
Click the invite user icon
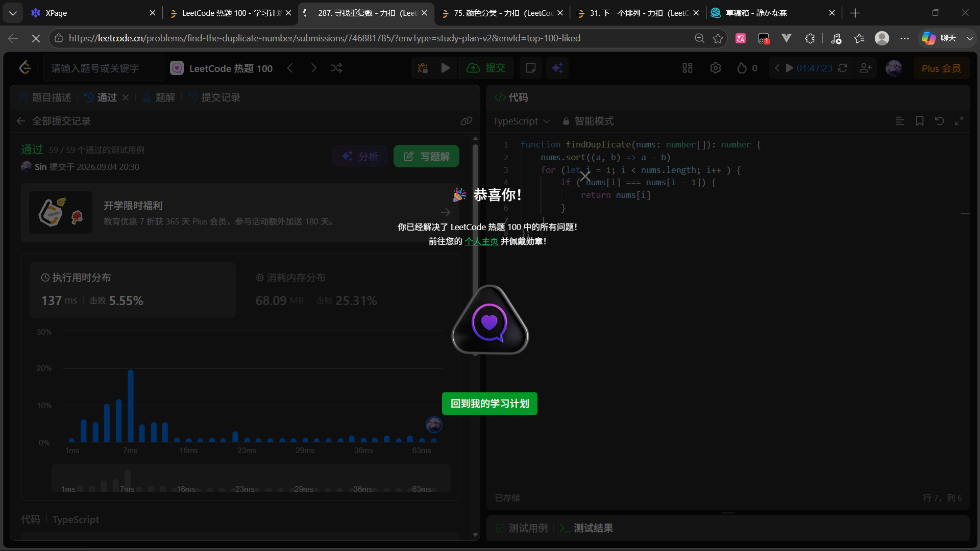click(x=866, y=68)
